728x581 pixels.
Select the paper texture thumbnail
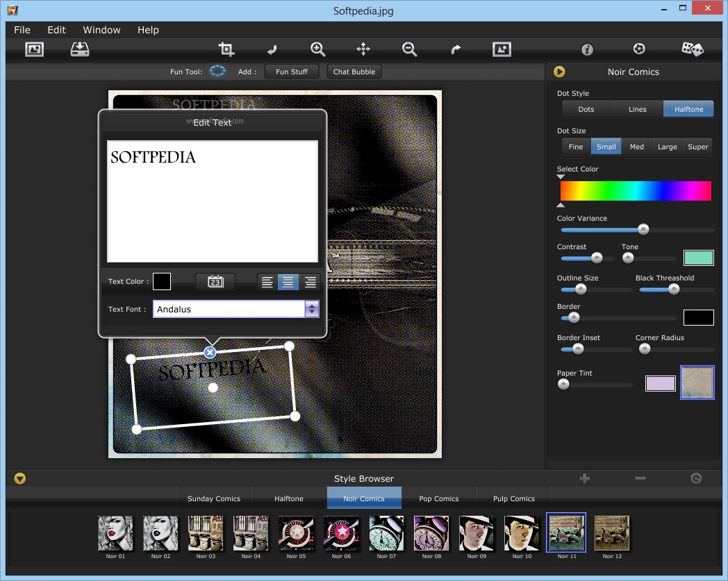tap(697, 382)
